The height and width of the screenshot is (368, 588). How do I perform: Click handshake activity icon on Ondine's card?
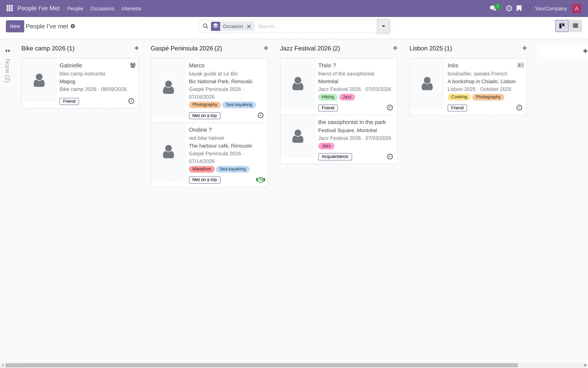261,180
